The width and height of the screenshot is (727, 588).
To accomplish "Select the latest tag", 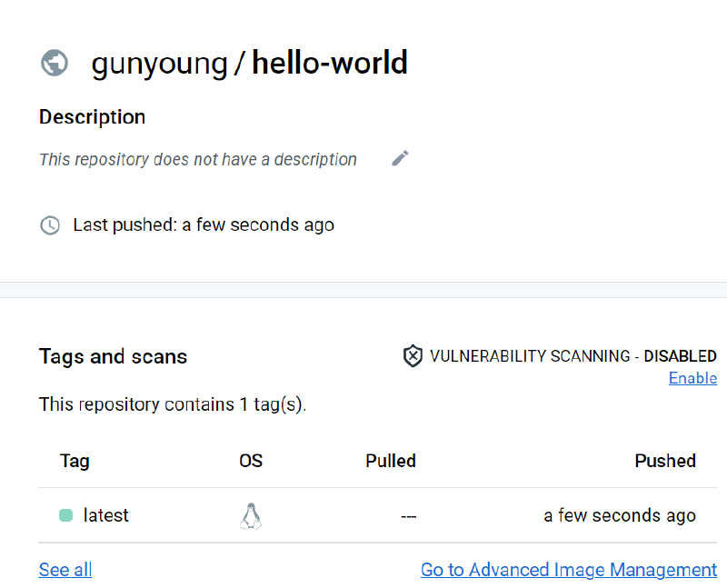I will tap(105, 515).
